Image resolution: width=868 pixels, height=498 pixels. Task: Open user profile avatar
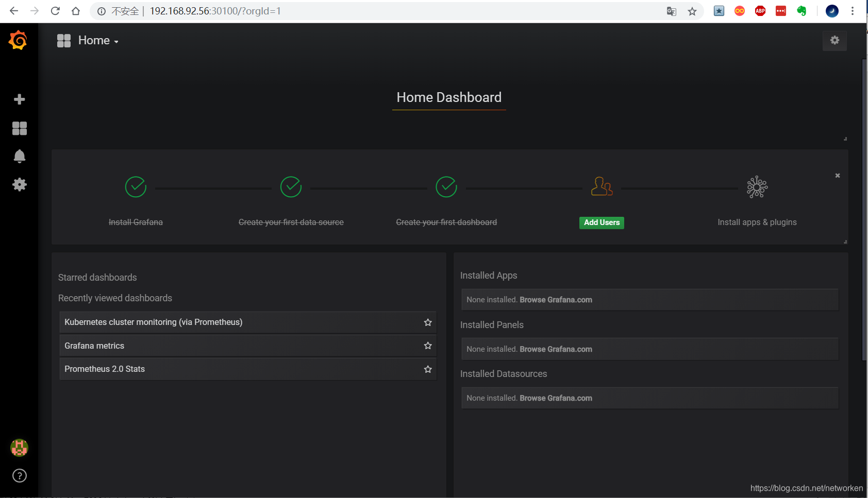pyautogui.click(x=19, y=448)
